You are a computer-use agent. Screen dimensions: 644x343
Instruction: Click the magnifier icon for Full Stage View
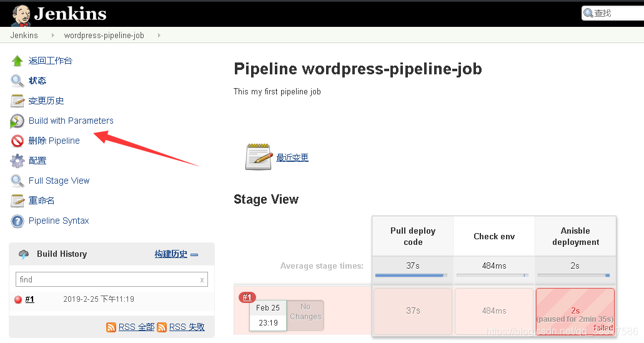17,181
